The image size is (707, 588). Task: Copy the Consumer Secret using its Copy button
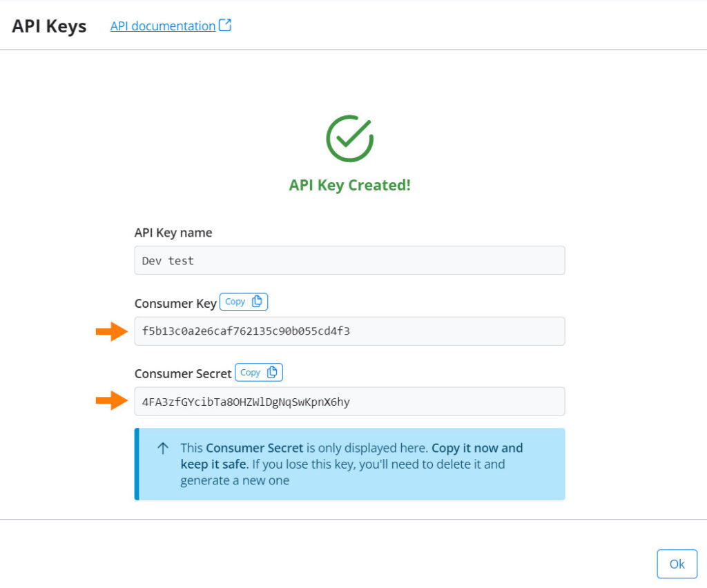(259, 372)
